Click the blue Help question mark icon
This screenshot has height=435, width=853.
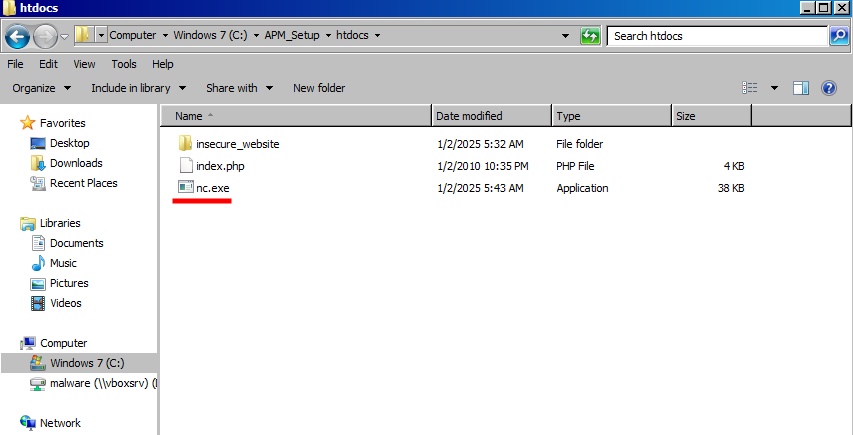click(x=829, y=88)
